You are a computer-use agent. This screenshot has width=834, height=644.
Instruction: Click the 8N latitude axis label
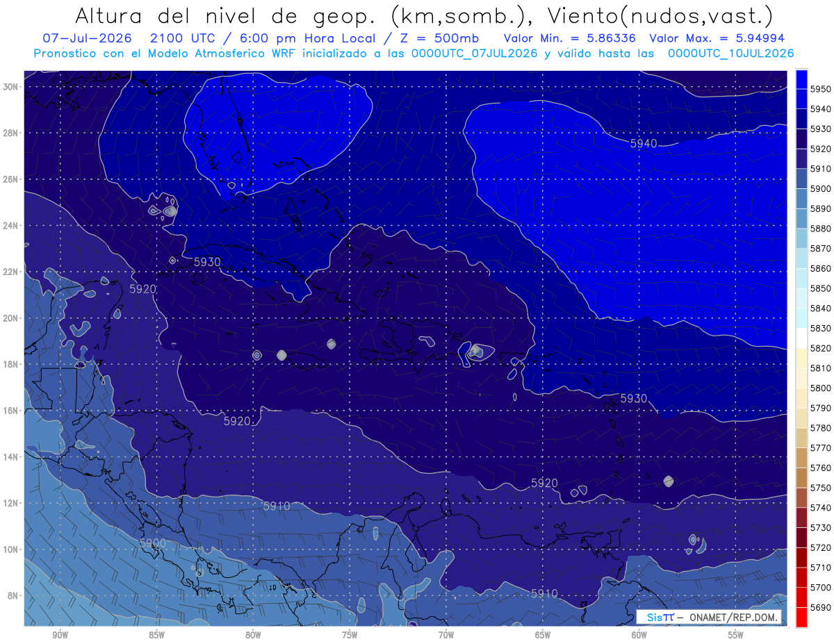(x=13, y=596)
